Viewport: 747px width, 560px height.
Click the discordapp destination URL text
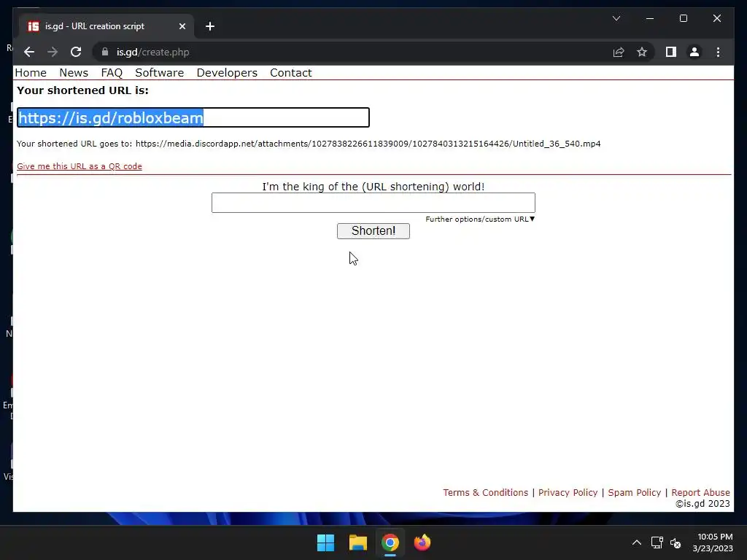point(368,144)
